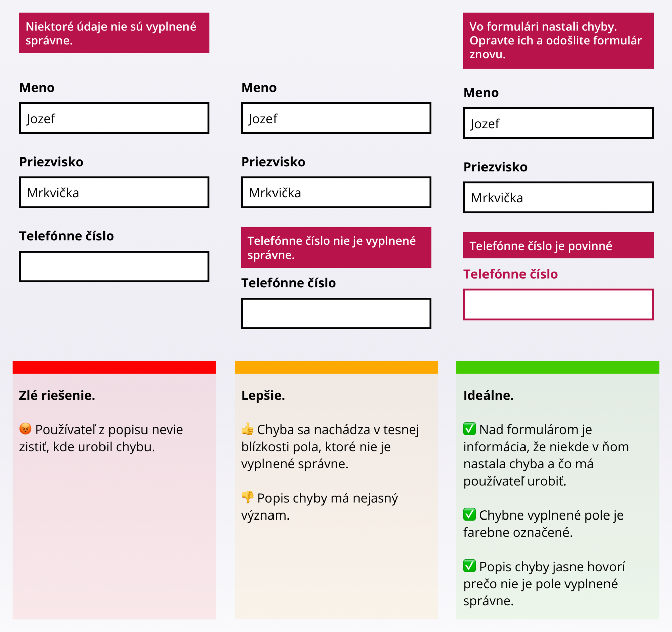This screenshot has height=632, width=672.
Task: Click the empty field below 'Telefónne číslo nie je vyplnené správne'
Action: [336, 313]
